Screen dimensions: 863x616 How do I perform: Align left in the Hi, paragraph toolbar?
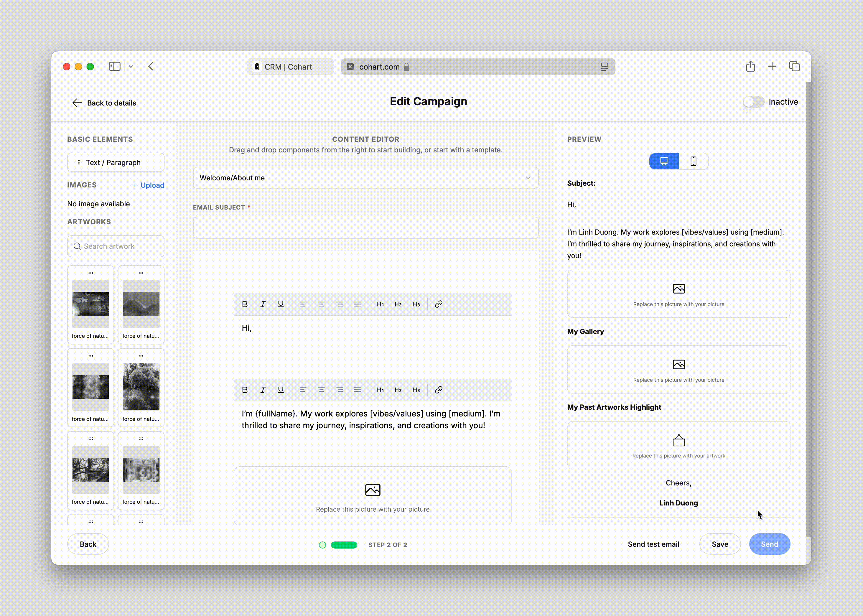(303, 304)
